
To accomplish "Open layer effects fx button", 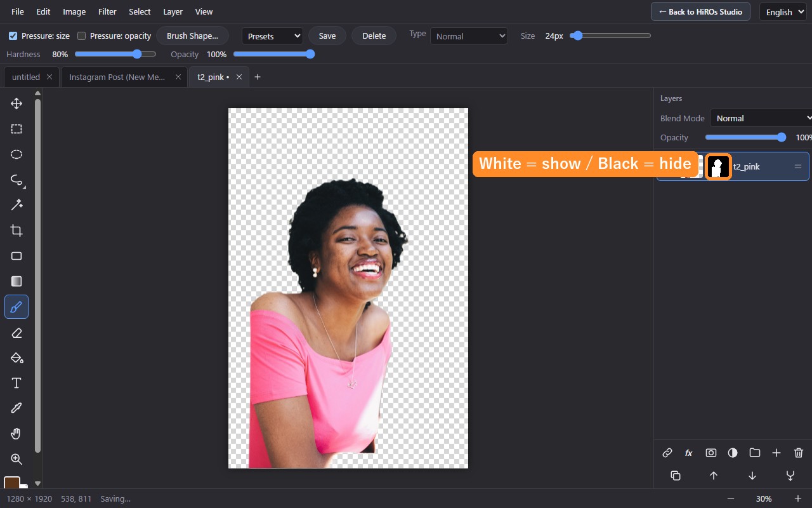I will 689,453.
